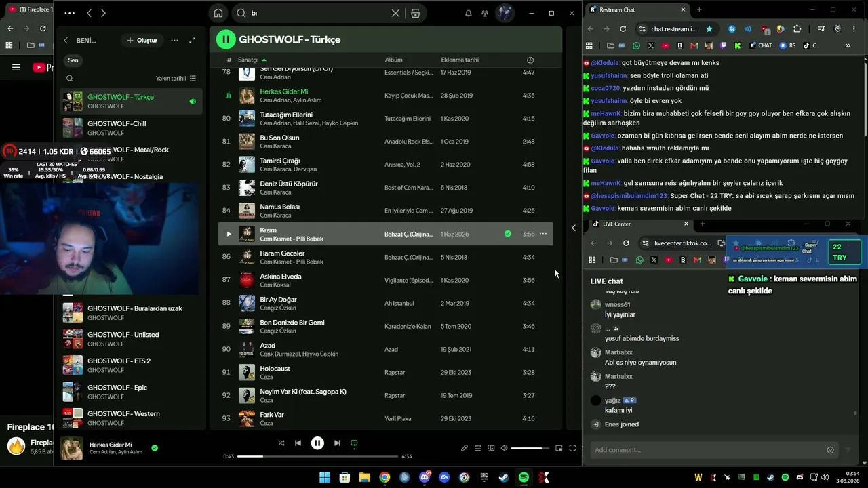Open Spotify notifications bell
Viewport: 868px width, 488px height.
[x=468, y=13]
